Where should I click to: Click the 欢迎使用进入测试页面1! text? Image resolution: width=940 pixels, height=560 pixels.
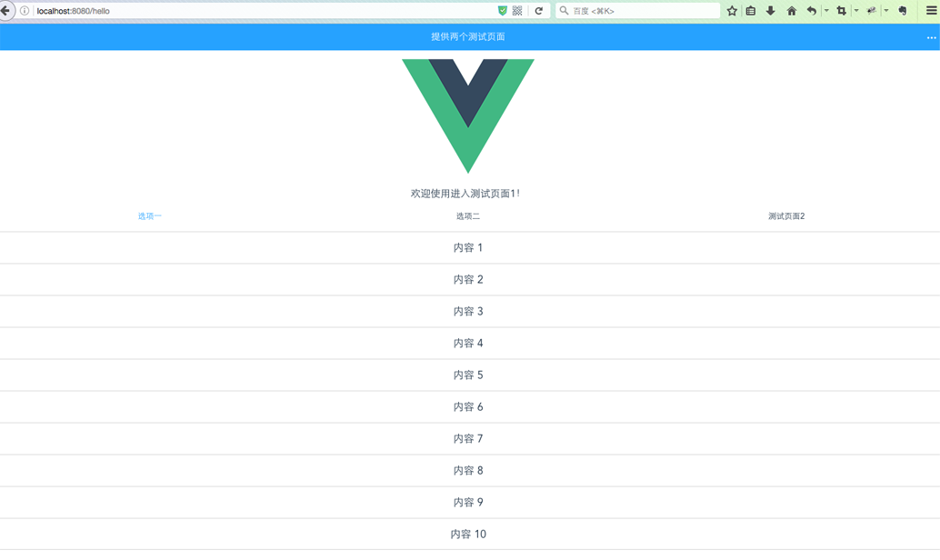465,193
